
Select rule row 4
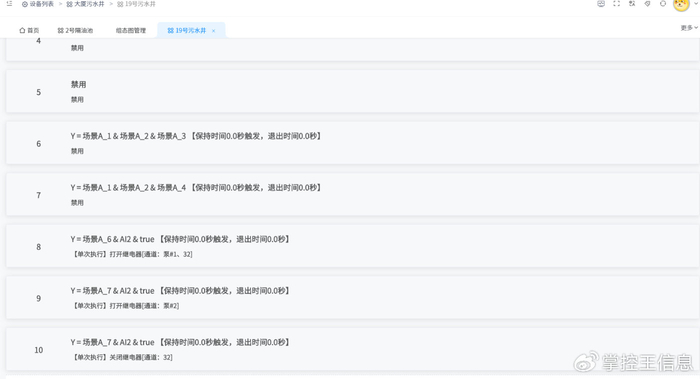[x=353, y=49]
